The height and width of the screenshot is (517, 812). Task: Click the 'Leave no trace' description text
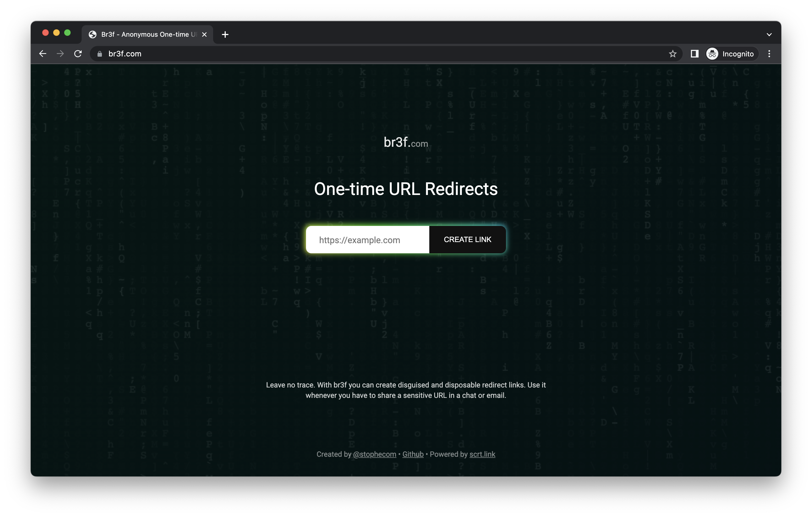click(406, 390)
